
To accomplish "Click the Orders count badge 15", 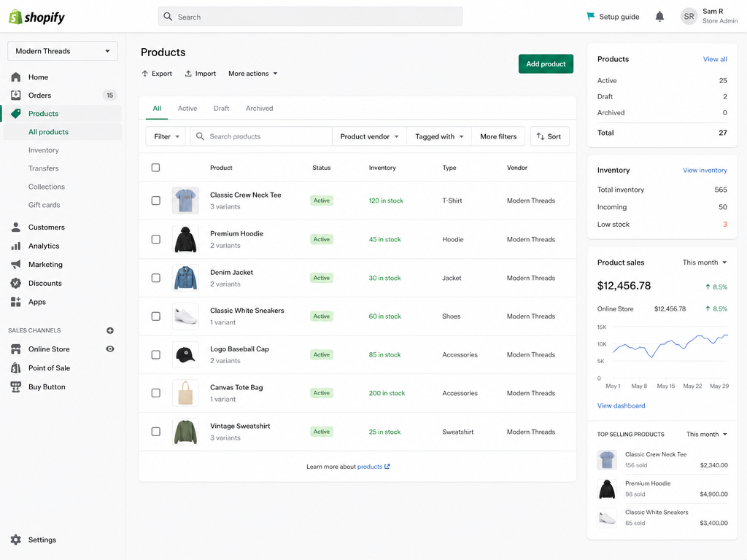I will 109,96.
